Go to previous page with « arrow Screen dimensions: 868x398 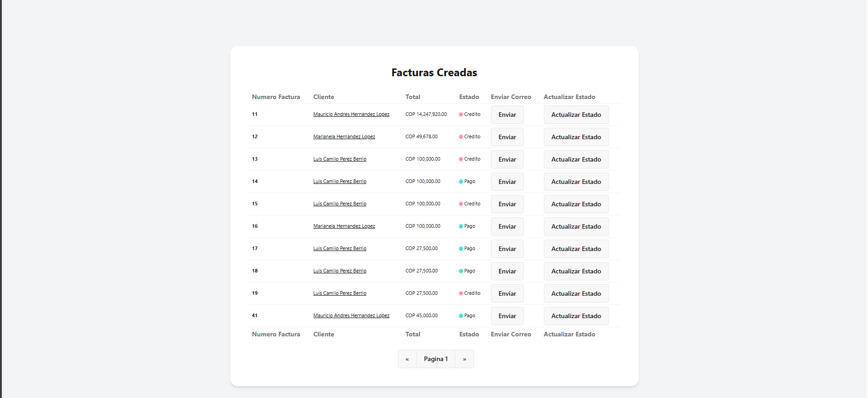(407, 359)
